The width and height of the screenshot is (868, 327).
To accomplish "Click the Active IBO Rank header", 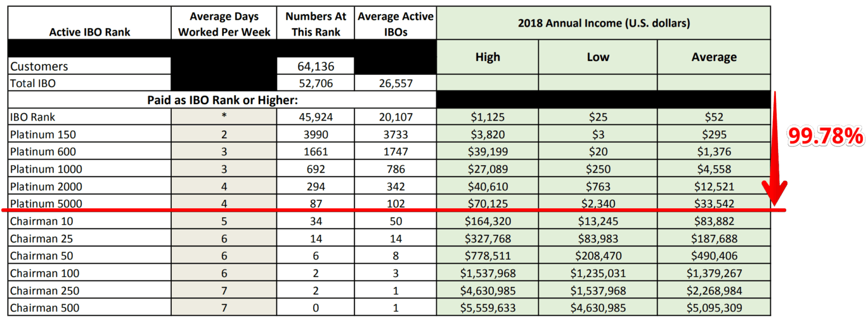I will pos(90,32).
